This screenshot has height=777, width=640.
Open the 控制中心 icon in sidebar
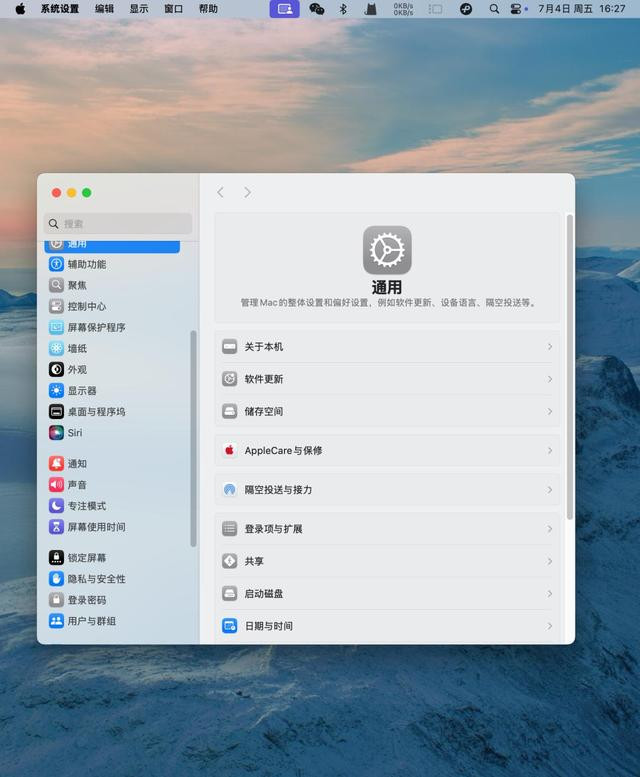pyautogui.click(x=56, y=306)
